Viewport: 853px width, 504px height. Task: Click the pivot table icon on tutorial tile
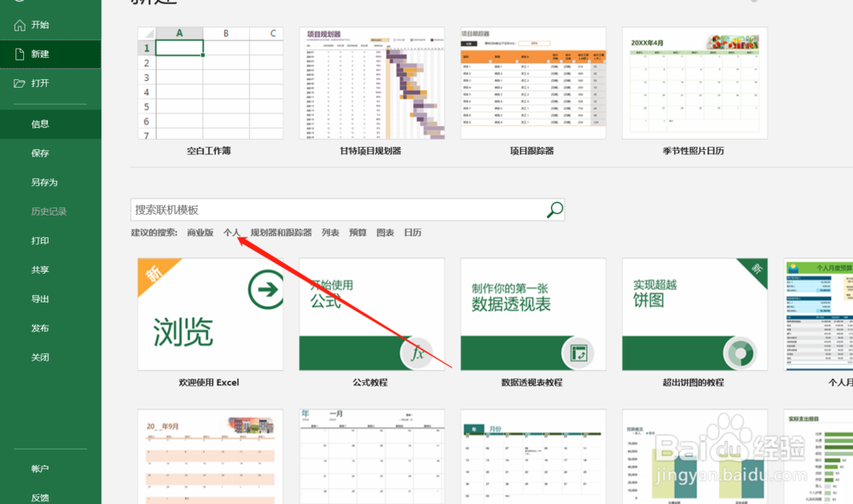coord(577,353)
